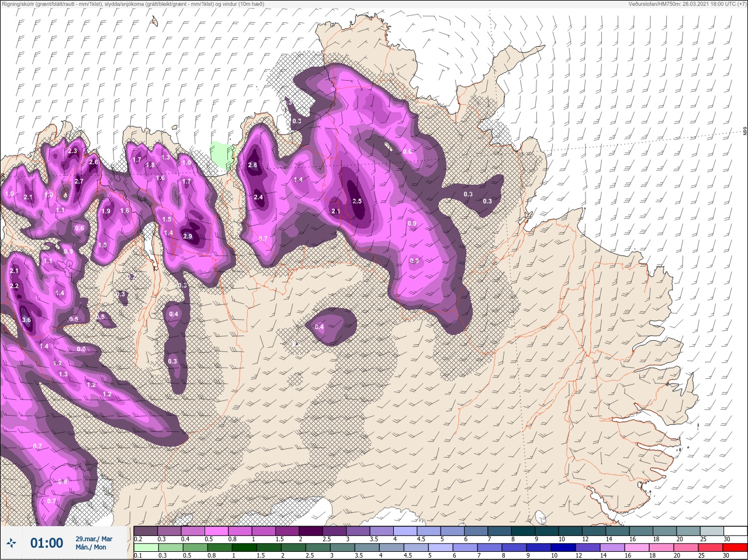Viewport: 748px width, 560px height.
Task: Select the deep blue rain swatch at 10
Action: (565, 548)
